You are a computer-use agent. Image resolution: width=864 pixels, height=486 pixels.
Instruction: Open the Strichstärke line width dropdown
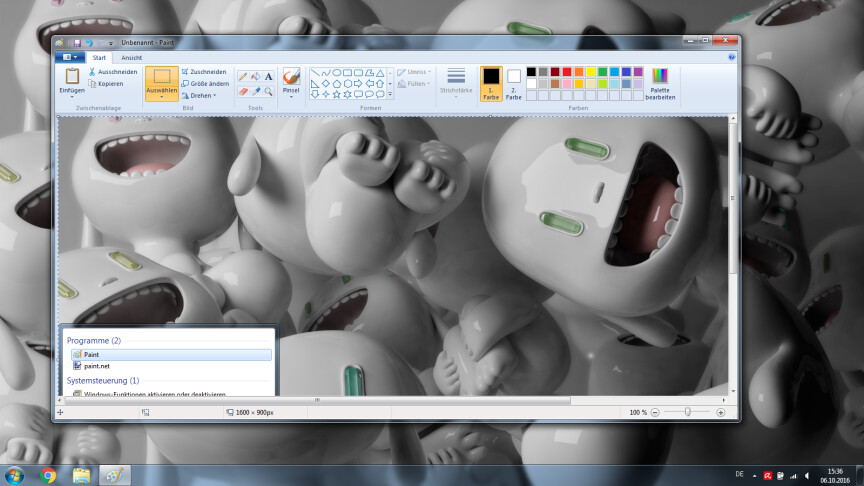point(456,84)
